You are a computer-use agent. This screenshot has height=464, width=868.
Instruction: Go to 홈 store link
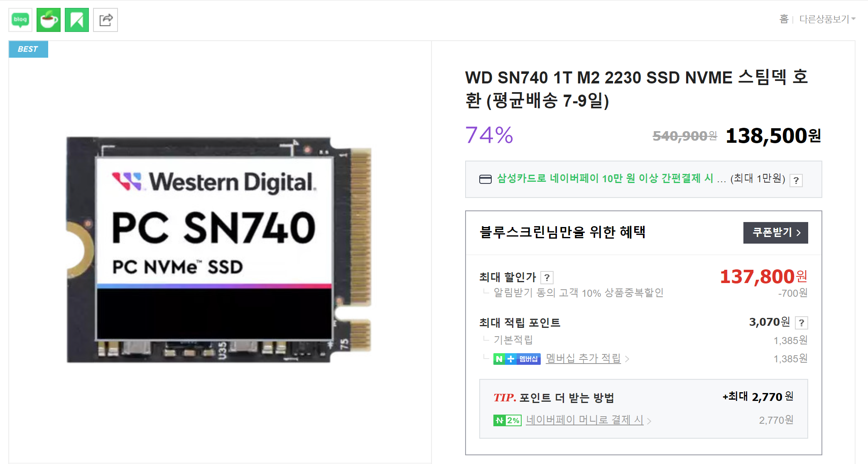pos(784,19)
